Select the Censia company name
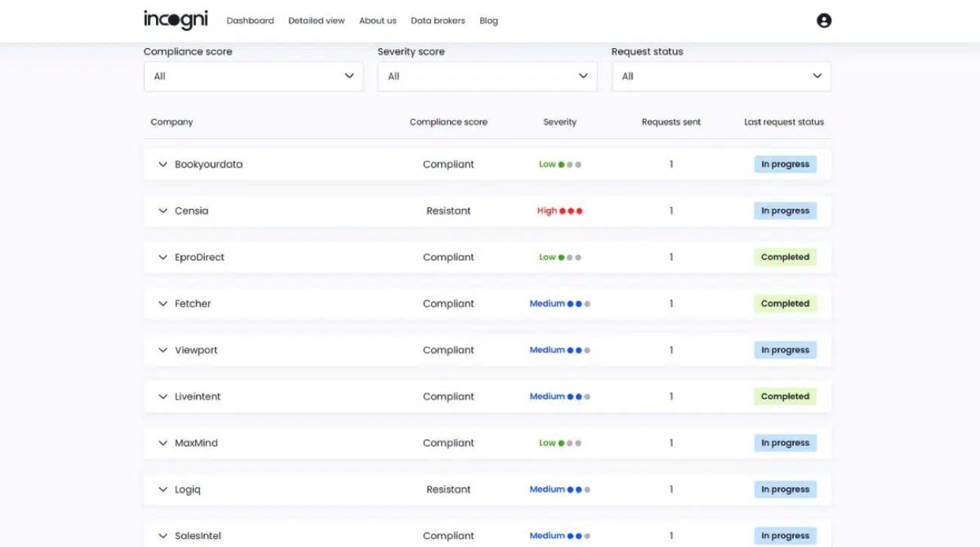 click(x=191, y=211)
